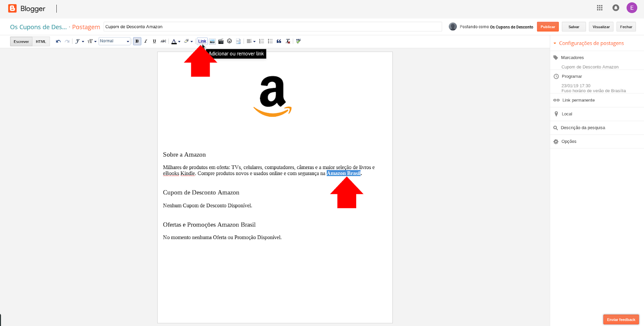Click the Visualizar preview button
The height and width of the screenshot is (326, 644).
pos(601,27)
